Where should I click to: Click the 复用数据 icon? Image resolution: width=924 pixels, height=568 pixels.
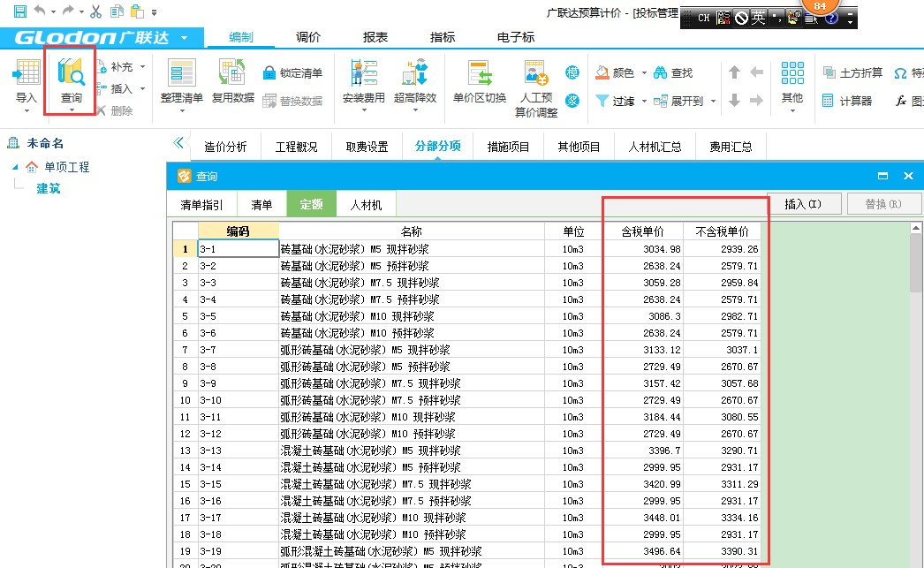click(x=232, y=75)
